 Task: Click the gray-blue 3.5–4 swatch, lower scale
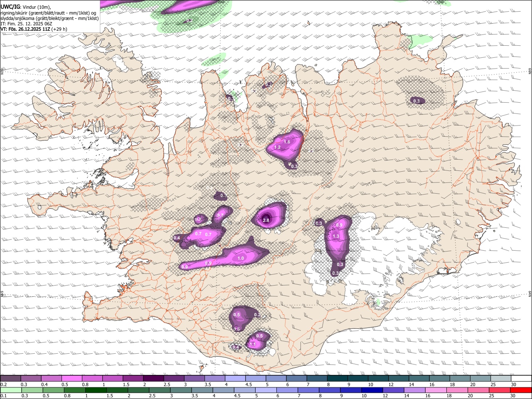[202, 390]
